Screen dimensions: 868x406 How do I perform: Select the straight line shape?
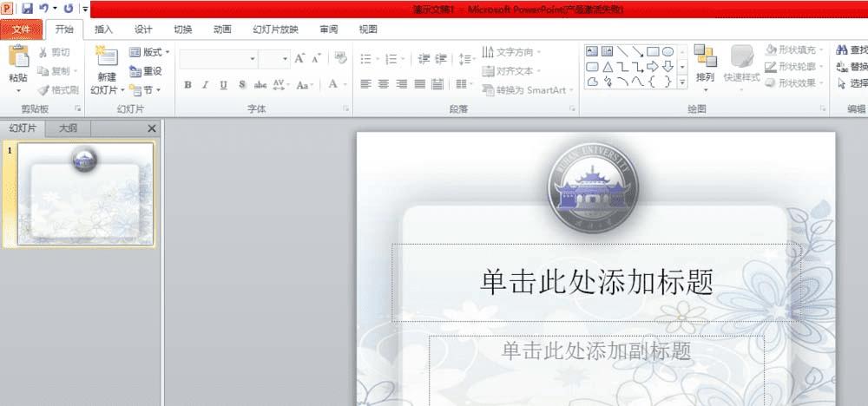pos(622,51)
